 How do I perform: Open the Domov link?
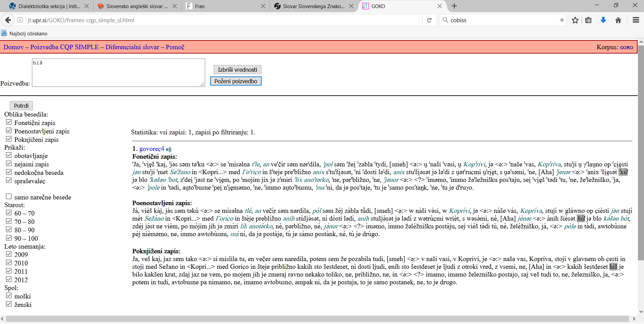[13, 47]
